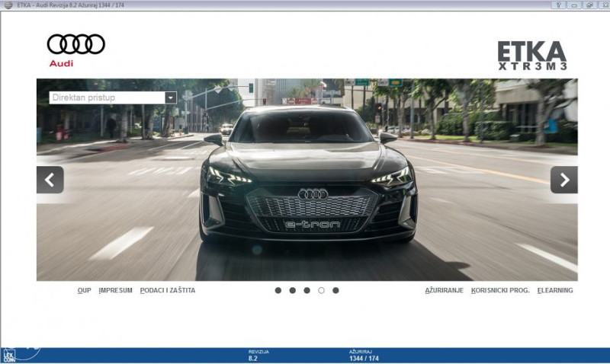Image resolution: width=610 pixels, height=364 pixels.
Task: Select the fifth carousel dot
Action: [335, 290]
